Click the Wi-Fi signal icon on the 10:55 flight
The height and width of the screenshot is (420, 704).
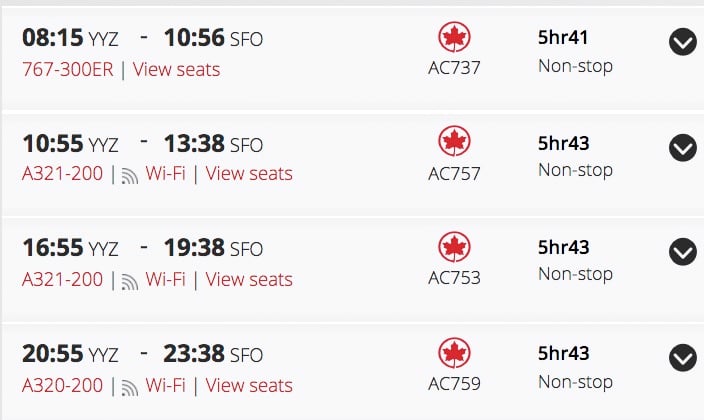130,176
